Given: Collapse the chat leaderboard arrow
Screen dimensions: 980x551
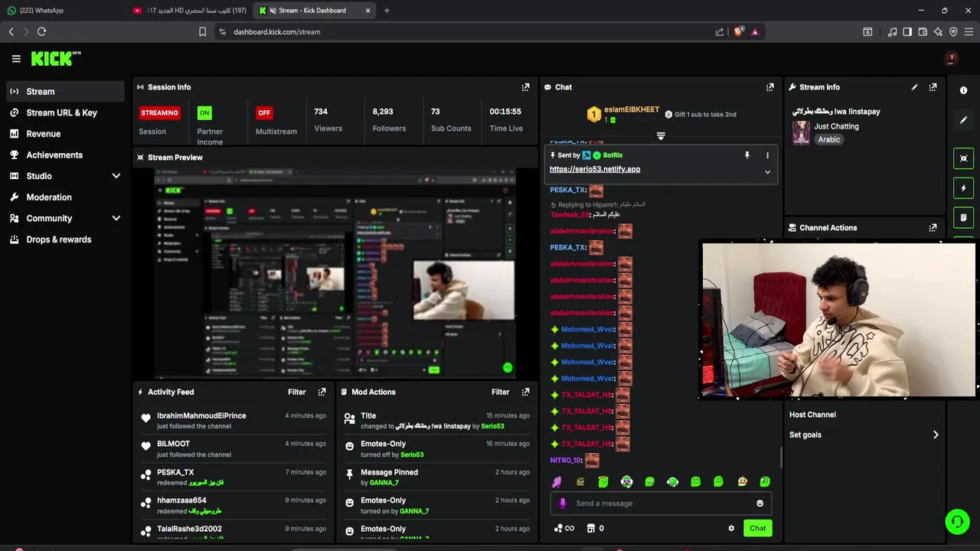Looking at the screenshot, I should [661, 136].
